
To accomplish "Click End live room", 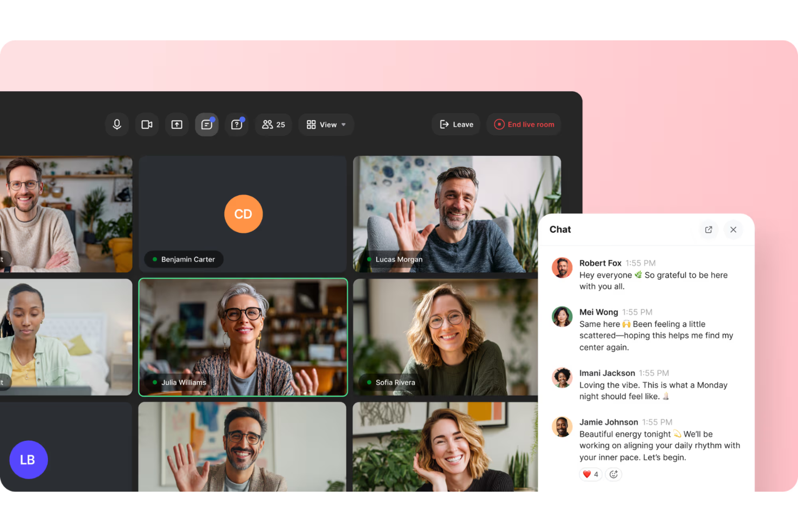I will [524, 125].
